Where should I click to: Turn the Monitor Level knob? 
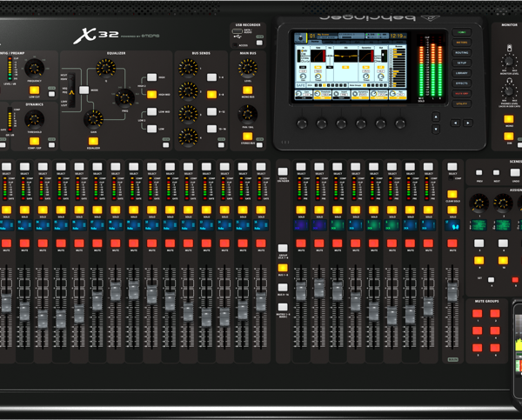click(509, 62)
